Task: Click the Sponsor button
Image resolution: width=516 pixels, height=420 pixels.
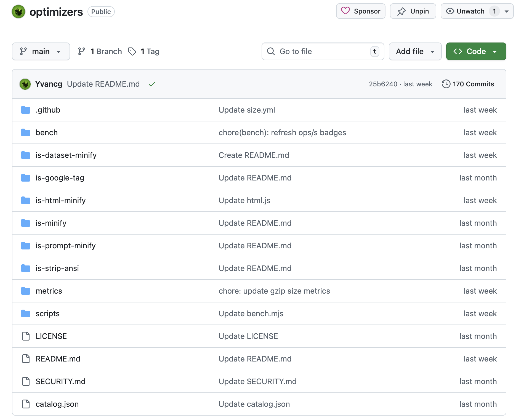Action: [x=360, y=11]
